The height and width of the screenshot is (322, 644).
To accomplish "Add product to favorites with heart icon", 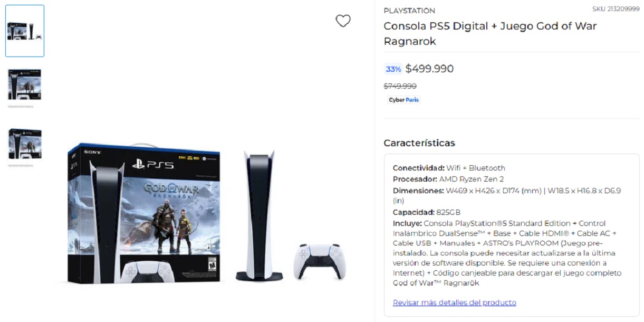I will pyautogui.click(x=343, y=21).
